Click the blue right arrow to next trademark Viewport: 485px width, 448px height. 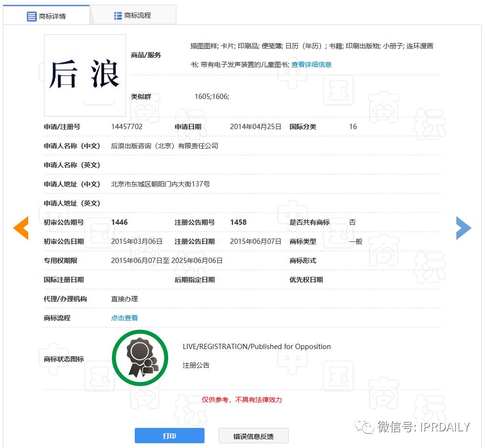click(463, 228)
